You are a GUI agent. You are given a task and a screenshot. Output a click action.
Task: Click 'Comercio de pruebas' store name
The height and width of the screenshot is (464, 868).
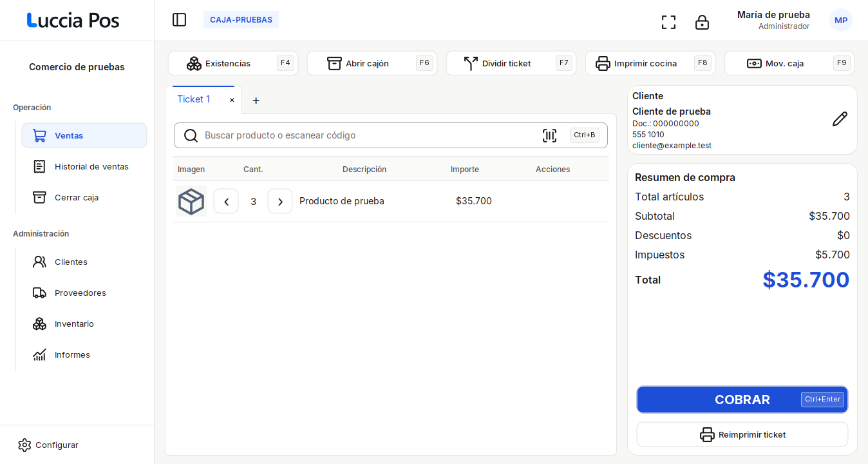[x=77, y=67]
